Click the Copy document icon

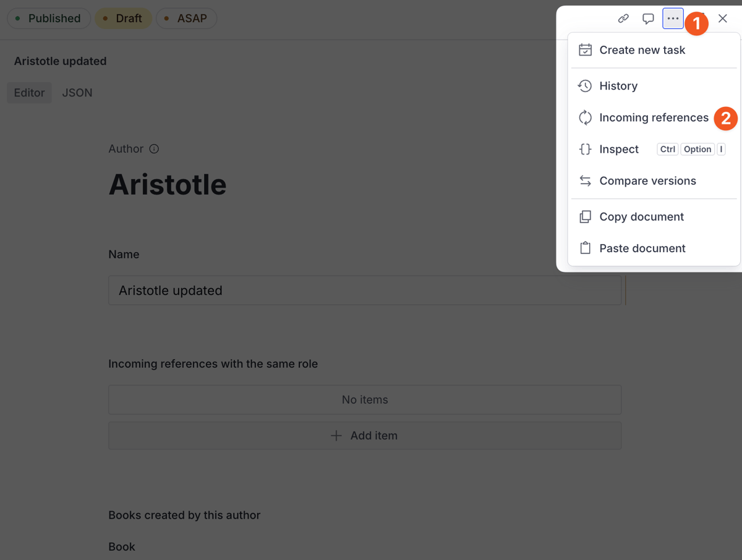[585, 216]
